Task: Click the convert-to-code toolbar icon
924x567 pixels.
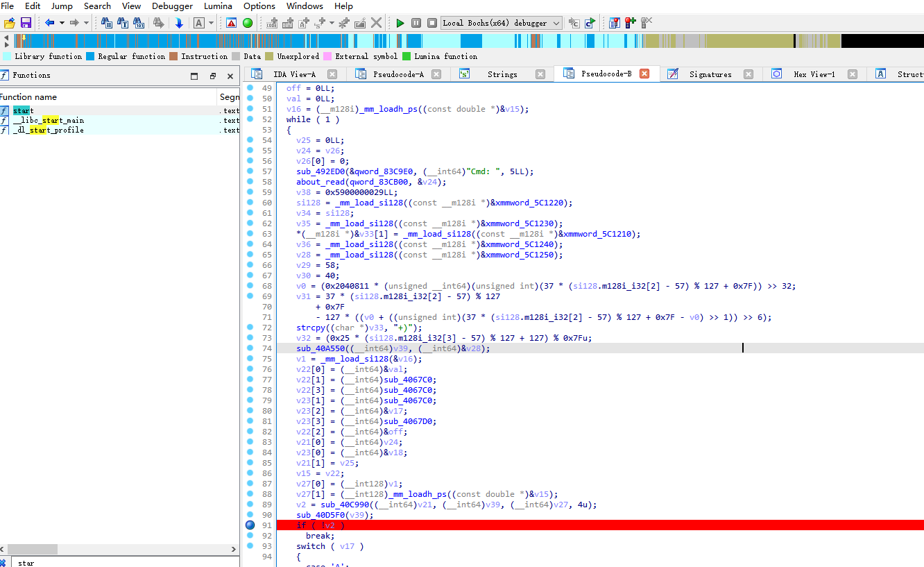Action: [272, 23]
